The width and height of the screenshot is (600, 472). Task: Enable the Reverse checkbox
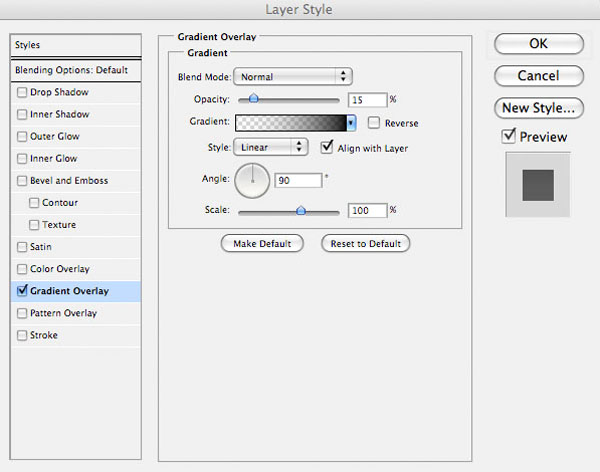[373, 123]
